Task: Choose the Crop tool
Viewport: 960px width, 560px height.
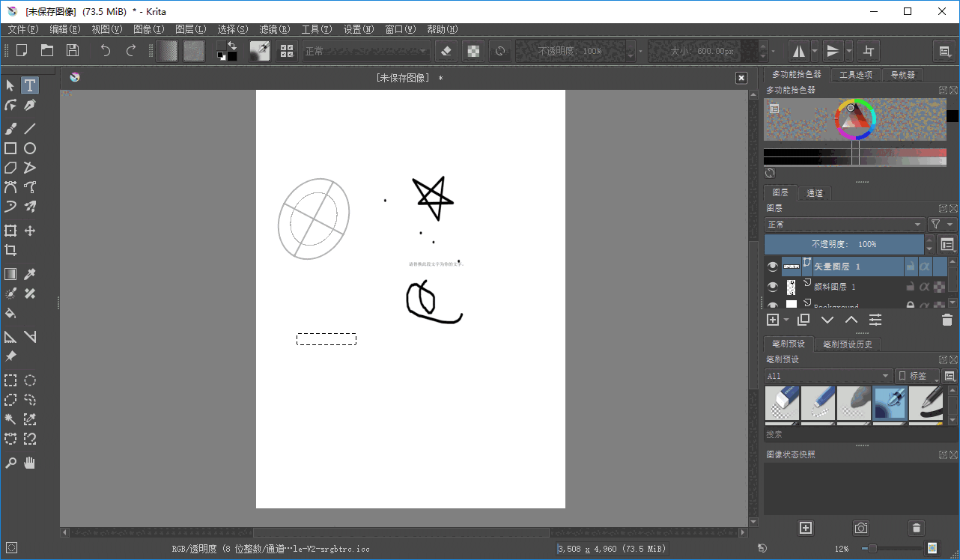Action: [x=10, y=250]
